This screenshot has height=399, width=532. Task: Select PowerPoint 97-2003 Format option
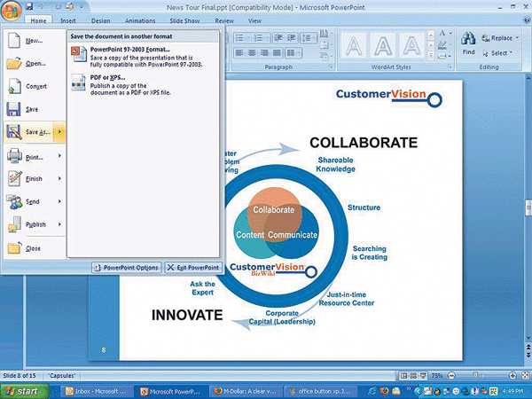(143, 57)
